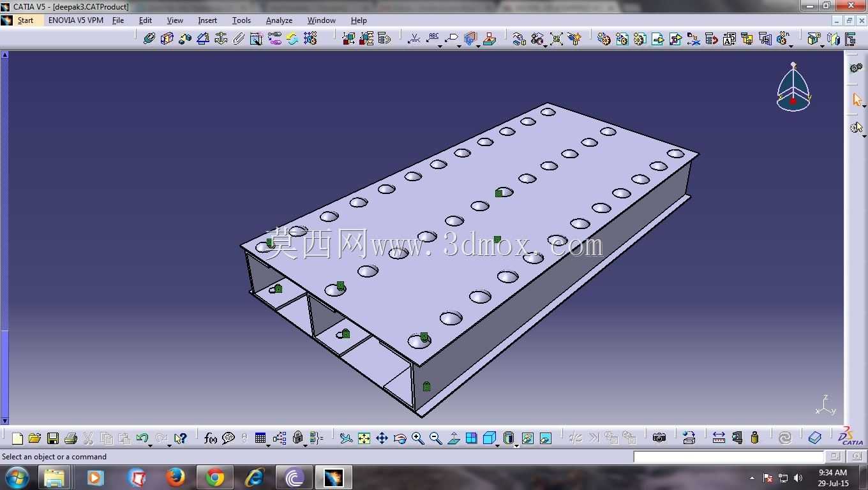
Task: Open Firefox from the taskbar
Action: tap(176, 477)
